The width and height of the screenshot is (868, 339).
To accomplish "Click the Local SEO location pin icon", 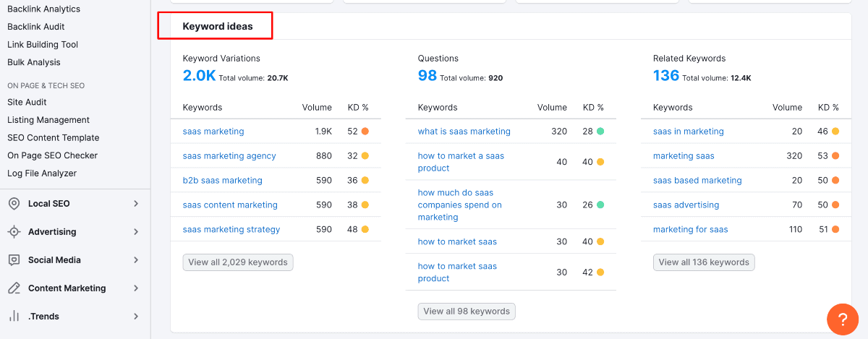I will [14, 204].
